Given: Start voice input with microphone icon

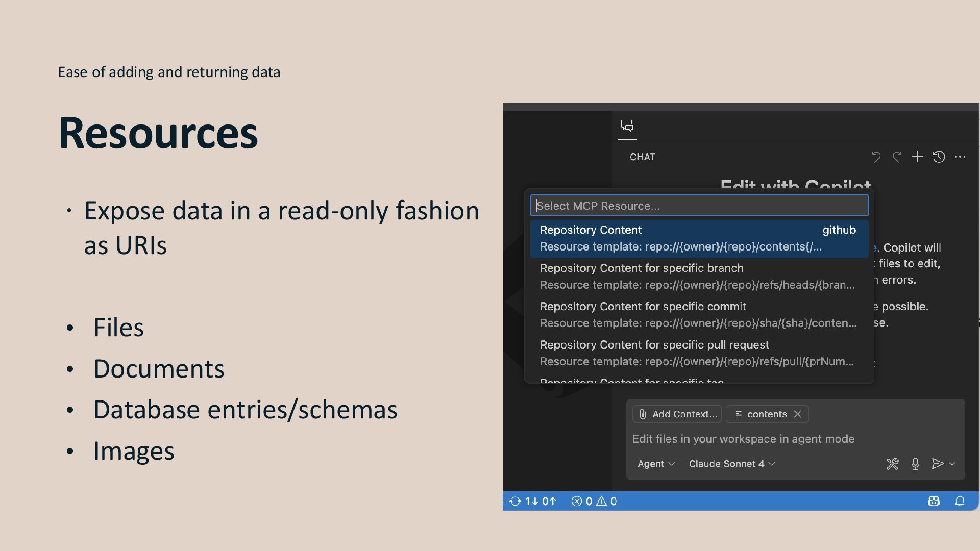Looking at the screenshot, I should coord(915,464).
